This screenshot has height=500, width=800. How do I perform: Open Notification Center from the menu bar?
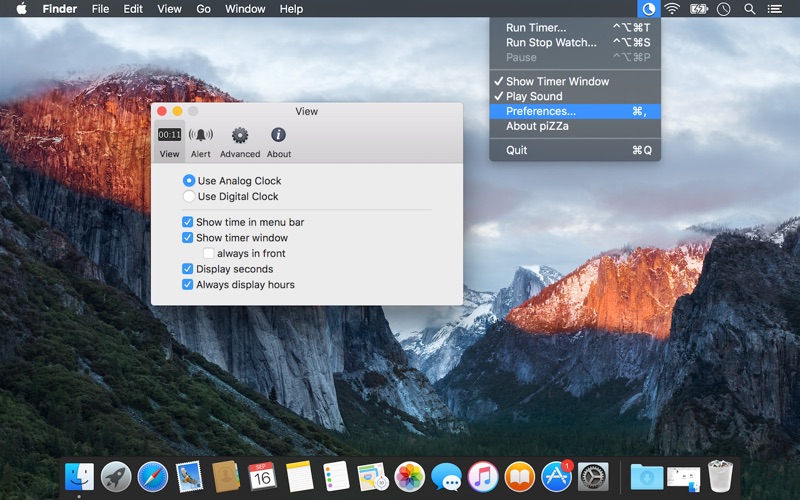774,9
